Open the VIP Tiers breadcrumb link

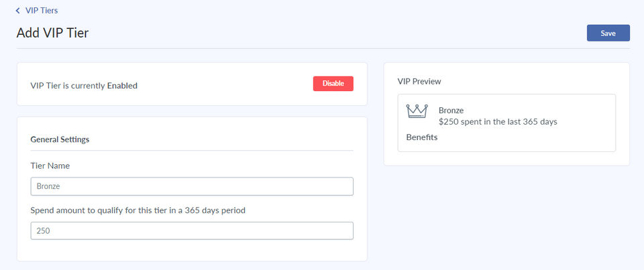click(x=41, y=11)
